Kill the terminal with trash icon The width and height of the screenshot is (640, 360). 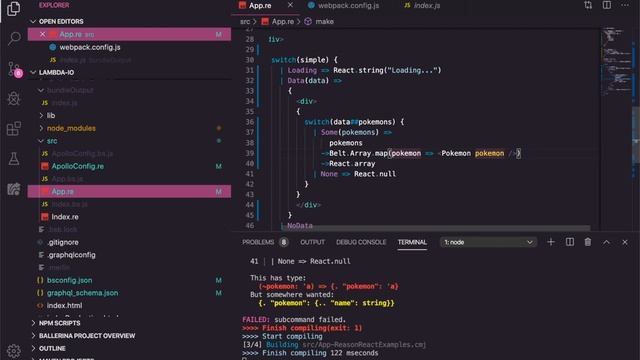point(588,242)
